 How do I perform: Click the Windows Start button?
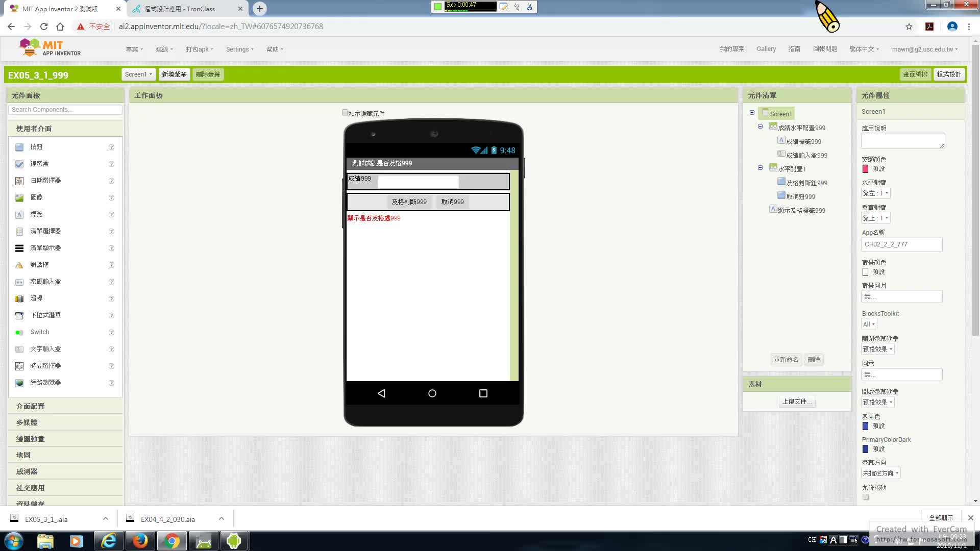14,541
